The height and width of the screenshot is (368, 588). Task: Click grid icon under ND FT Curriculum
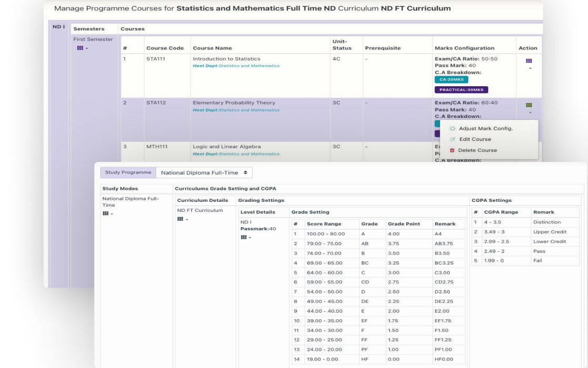(x=180, y=219)
